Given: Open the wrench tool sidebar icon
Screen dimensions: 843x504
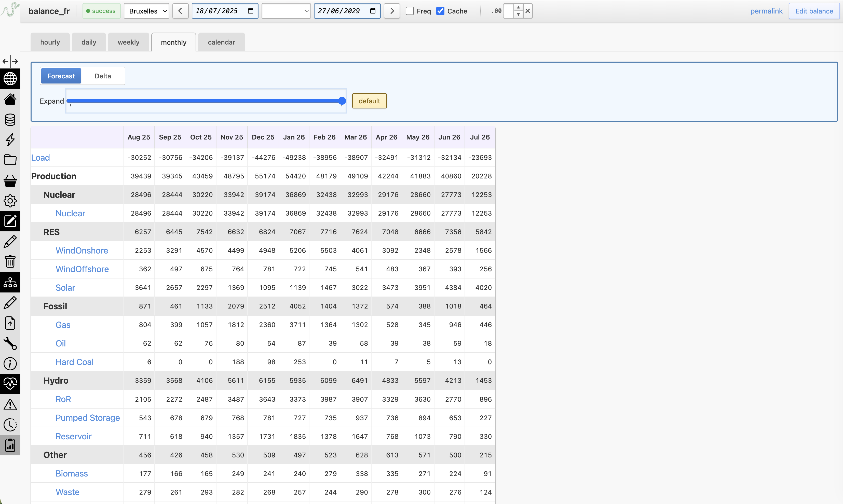Looking at the screenshot, I should [x=10, y=343].
